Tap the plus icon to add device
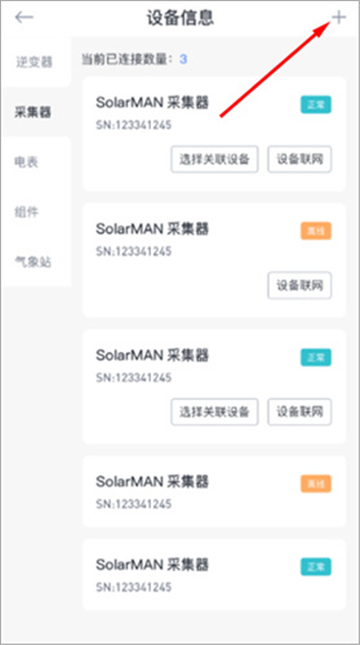 tap(339, 17)
